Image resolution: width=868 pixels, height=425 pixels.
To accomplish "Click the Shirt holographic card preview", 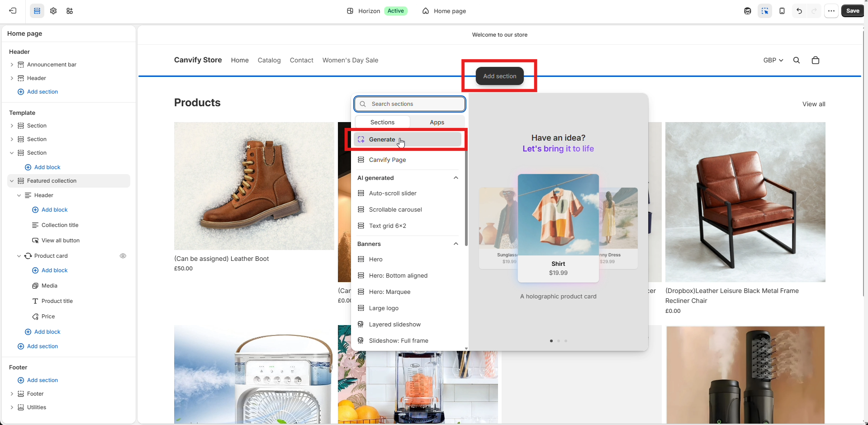I will 558,228.
